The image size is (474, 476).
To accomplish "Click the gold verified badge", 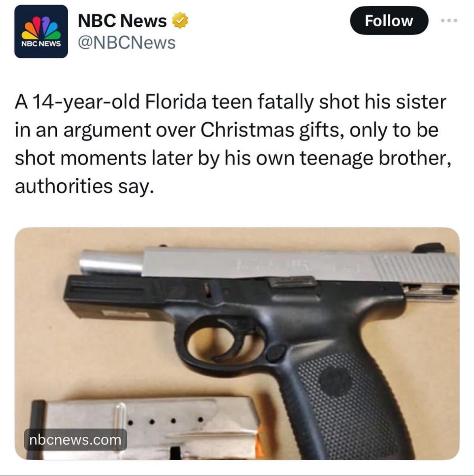I will point(180,20).
